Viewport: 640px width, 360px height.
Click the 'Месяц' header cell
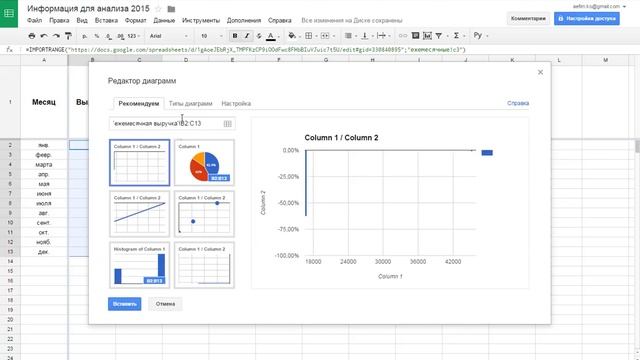(44, 102)
